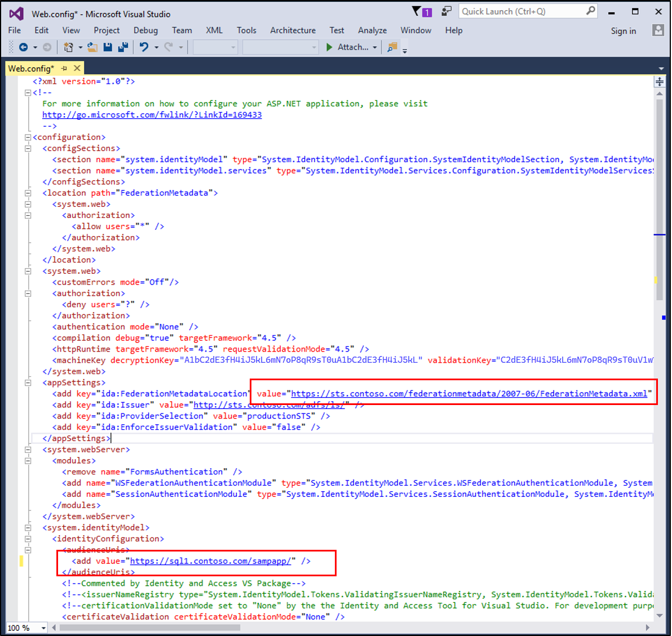Click the Find in Files icon
Image resolution: width=672 pixels, height=636 pixels.
pos(392,47)
